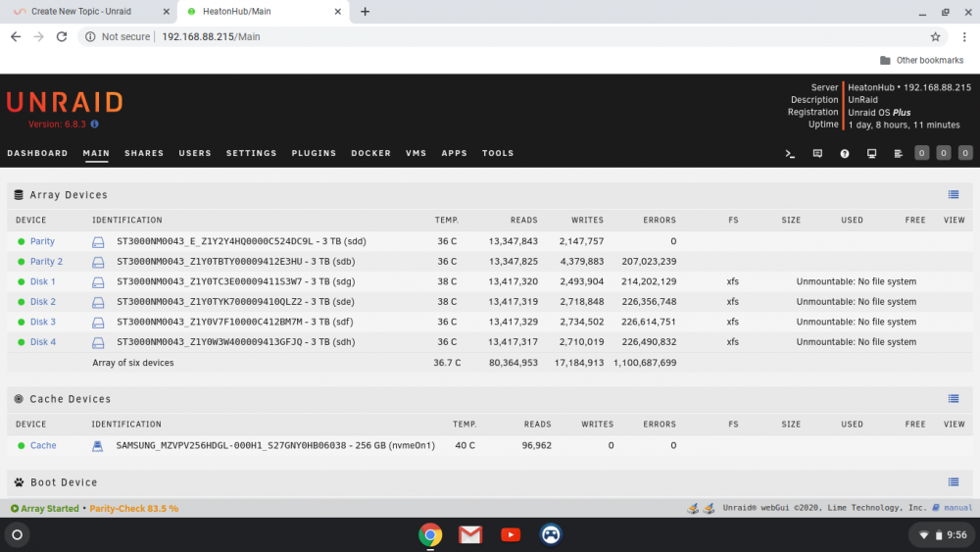Open the Chrome OS launcher
This screenshot has height=552, width=980.
pyautogui.click(x=17, y=534)
